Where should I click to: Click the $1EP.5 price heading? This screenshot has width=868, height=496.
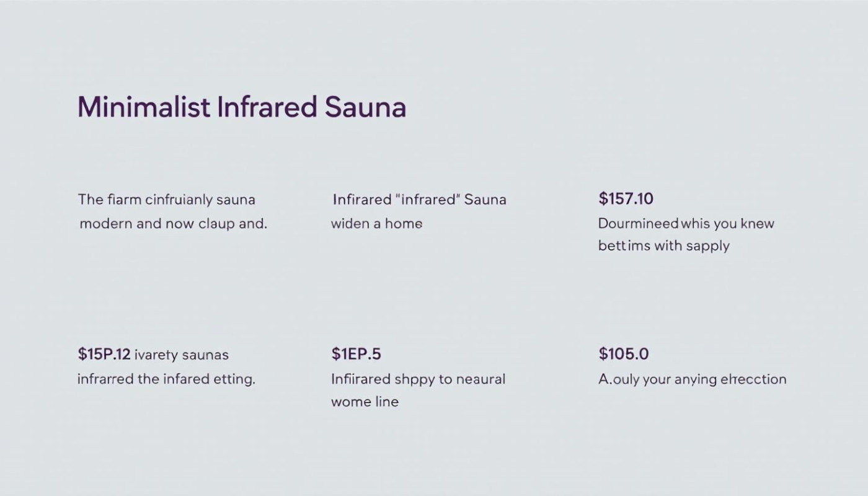pyautogui.click(x=356, y=354)
